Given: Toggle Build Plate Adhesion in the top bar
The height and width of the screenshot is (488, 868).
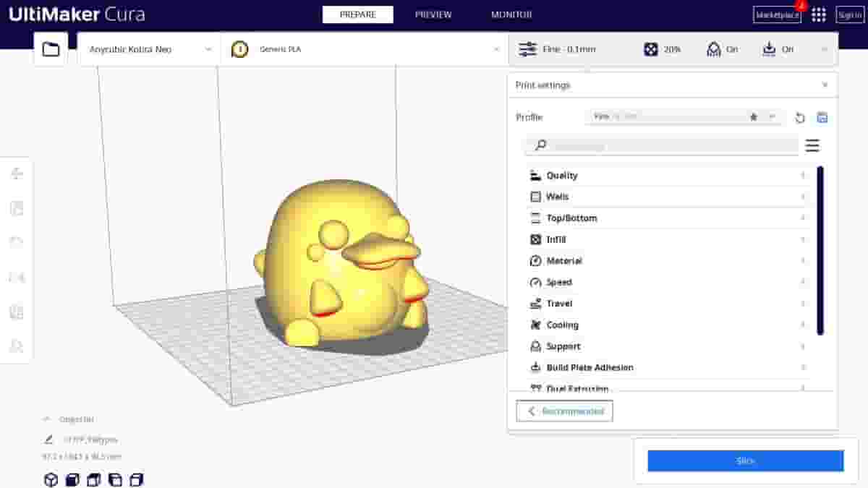Looking at the screenshot, I should coord(778,49).
